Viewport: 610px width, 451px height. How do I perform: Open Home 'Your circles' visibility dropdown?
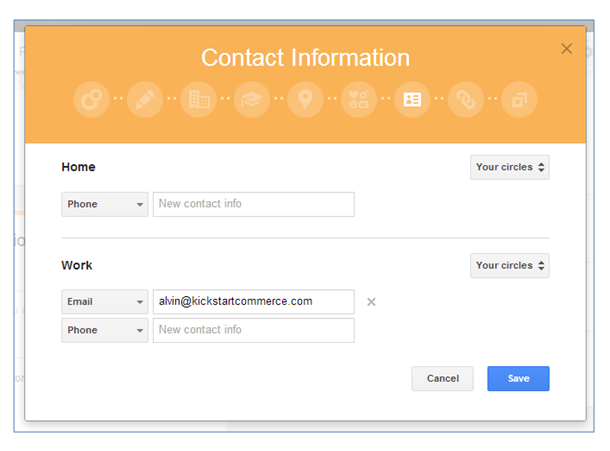coord(510,167)
